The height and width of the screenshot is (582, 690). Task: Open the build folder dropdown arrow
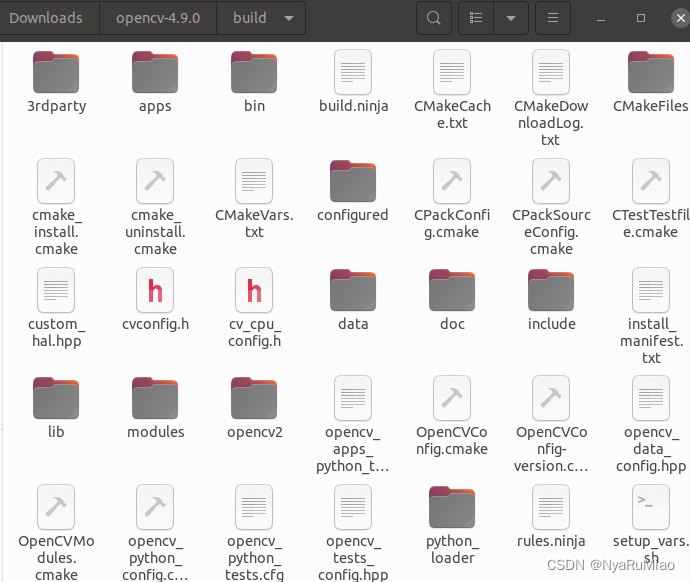(x=289, y=18)
